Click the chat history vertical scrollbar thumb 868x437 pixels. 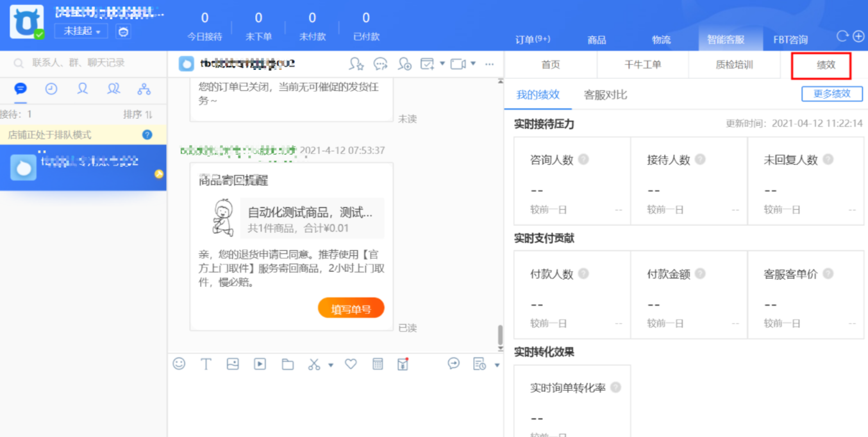pyautogui.click(x=500, y=334)
